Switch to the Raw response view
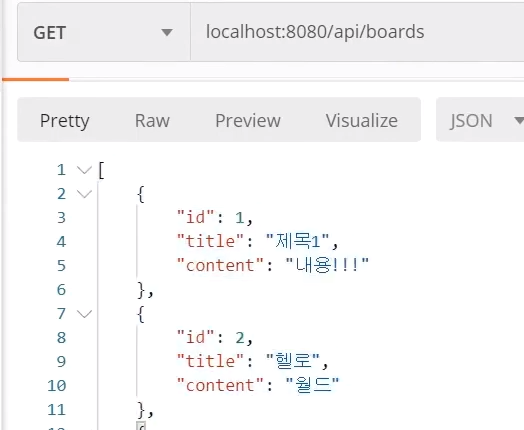The width and height of the screenshot is (524, 430). [x=152, y=120]
